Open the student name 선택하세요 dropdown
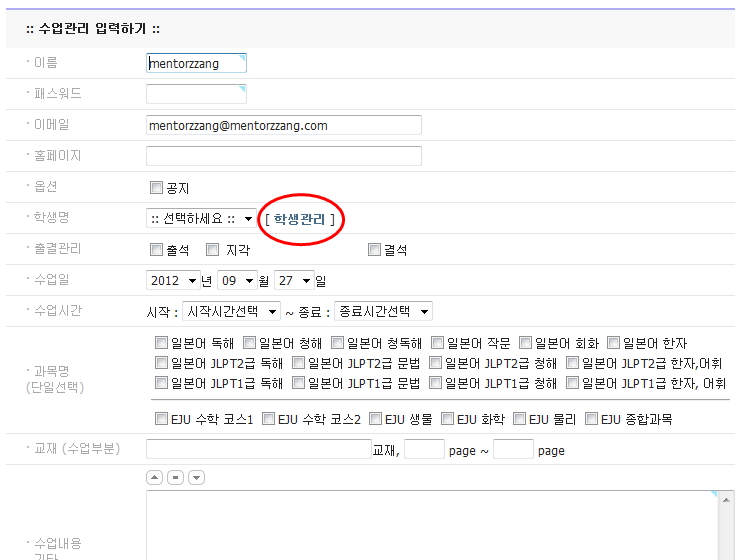The height and width of the screenshot is (560, 751). click(200, 218)
